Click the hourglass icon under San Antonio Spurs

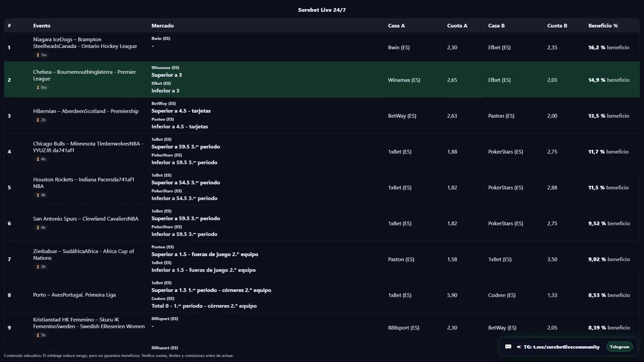pyautogui.click(x=38, y=228)
